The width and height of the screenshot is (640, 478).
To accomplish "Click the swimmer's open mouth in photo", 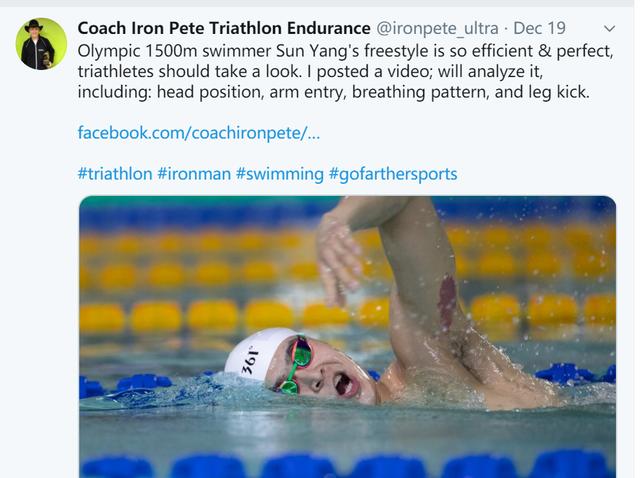I will [344, 385].
